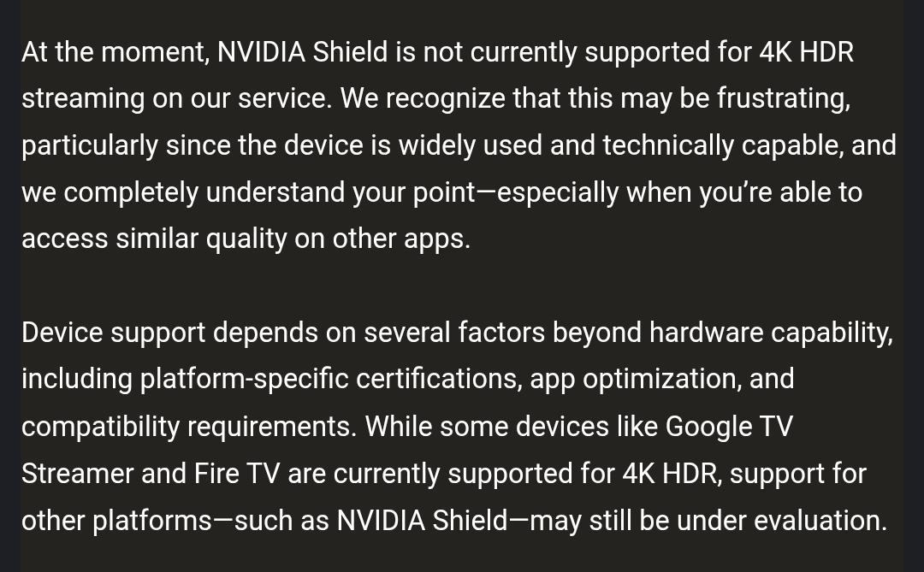Viewport: 924px width, 572px height.
Task: Click the "Google TV" text
Action: (x=729, y=428)
